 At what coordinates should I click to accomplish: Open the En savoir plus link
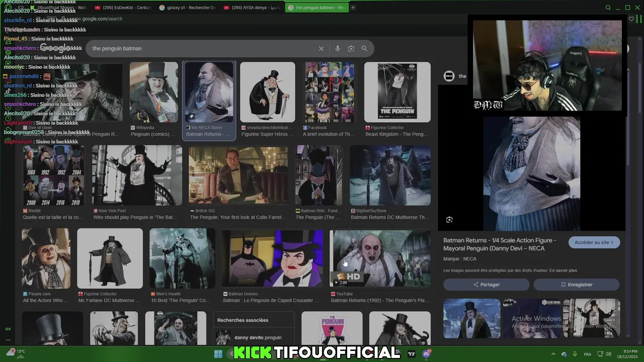point(563,270)
